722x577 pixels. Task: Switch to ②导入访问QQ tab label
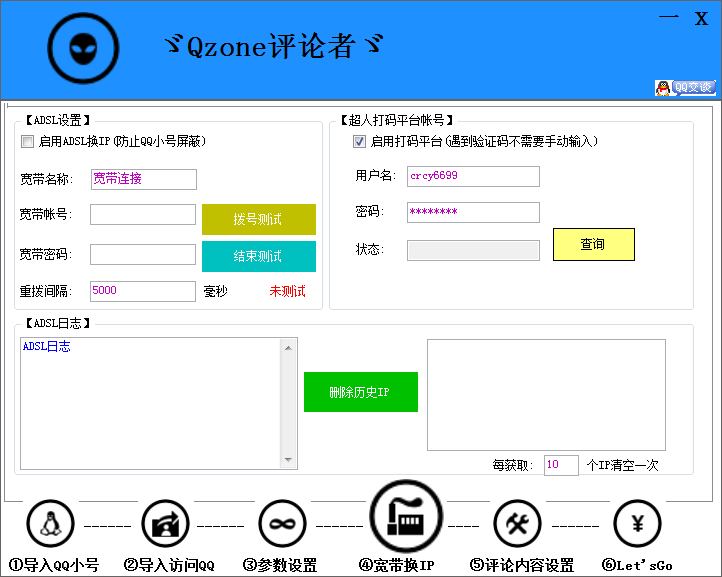click(169, 565)
